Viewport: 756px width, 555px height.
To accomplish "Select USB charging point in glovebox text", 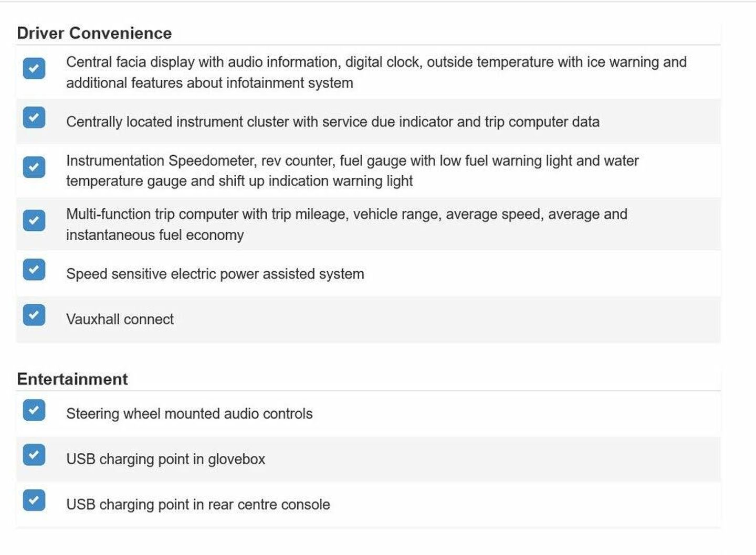I will [166, 460].
